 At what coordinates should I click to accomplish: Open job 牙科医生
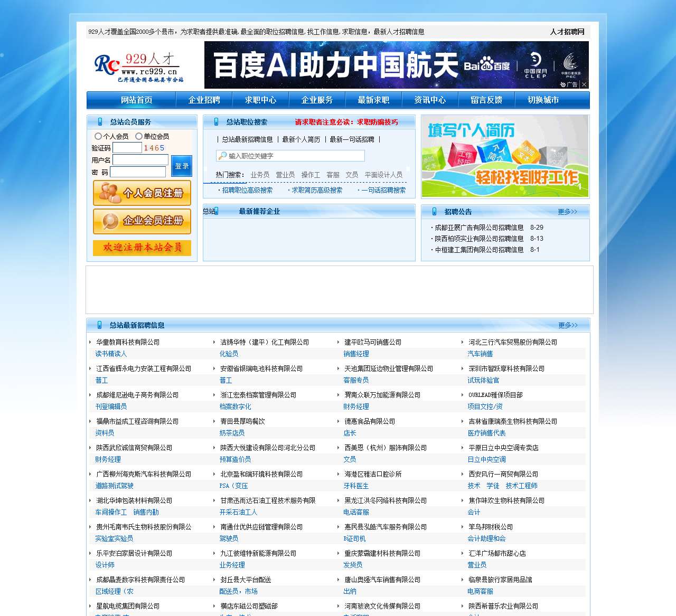click(x=356, y=486)
